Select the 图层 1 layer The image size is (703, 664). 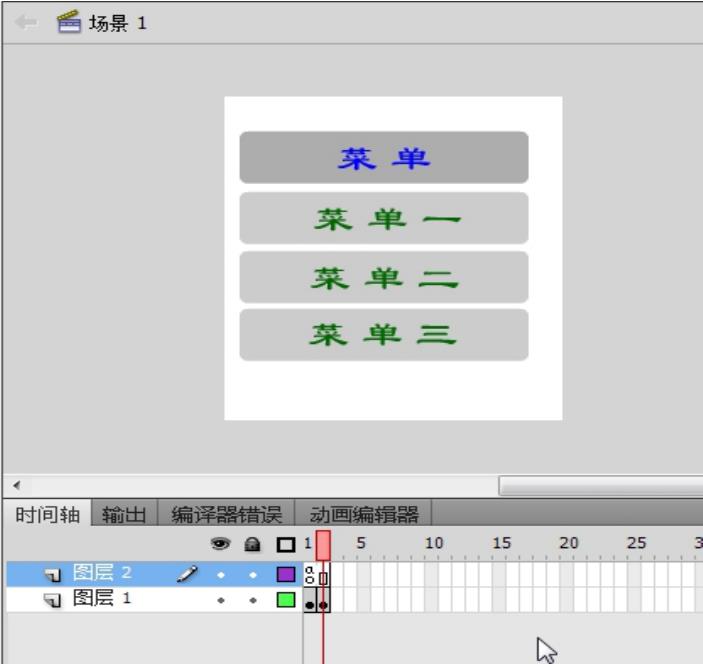coord(155,599)
